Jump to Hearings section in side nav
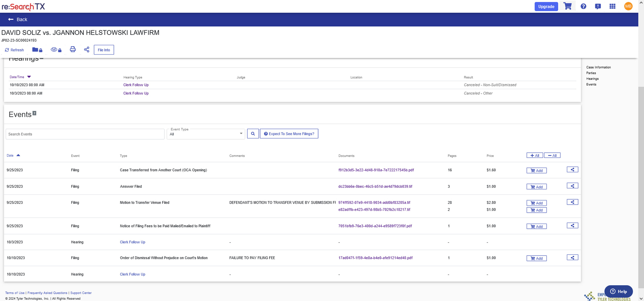Viewport: 644px width, 301px height. 592,79
